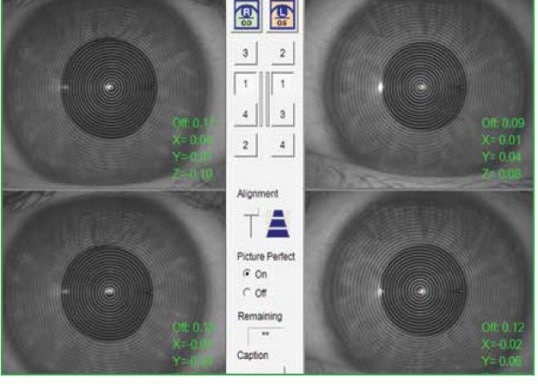
Task: Select button 1 in the OS column
Action: (x=283, y=84)
